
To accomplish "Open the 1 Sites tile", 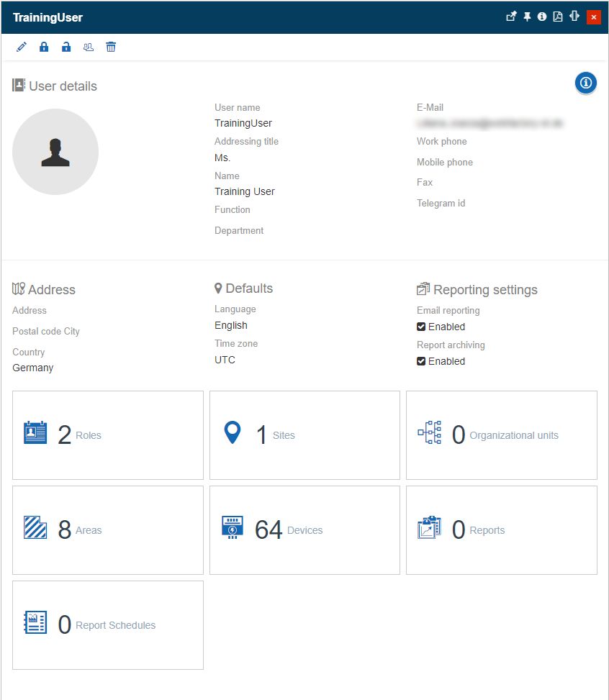I will 304,435.
